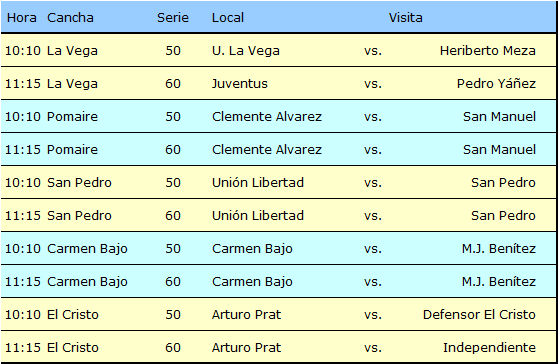Click M.J. Benítez in the 10:10 row
The height and width of the screenshot is (364, 558).
pos(499,248)
